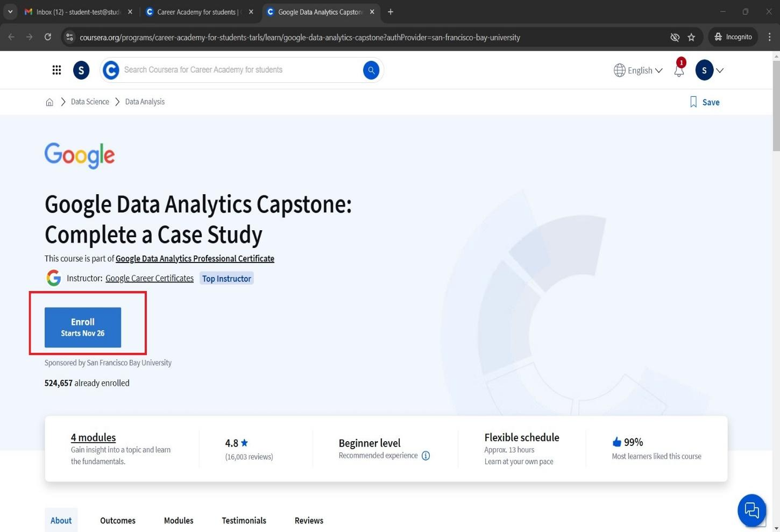Click the third-party cookies blocked eye icon
This screenshot has width=780, height=532.
(675, 37)
